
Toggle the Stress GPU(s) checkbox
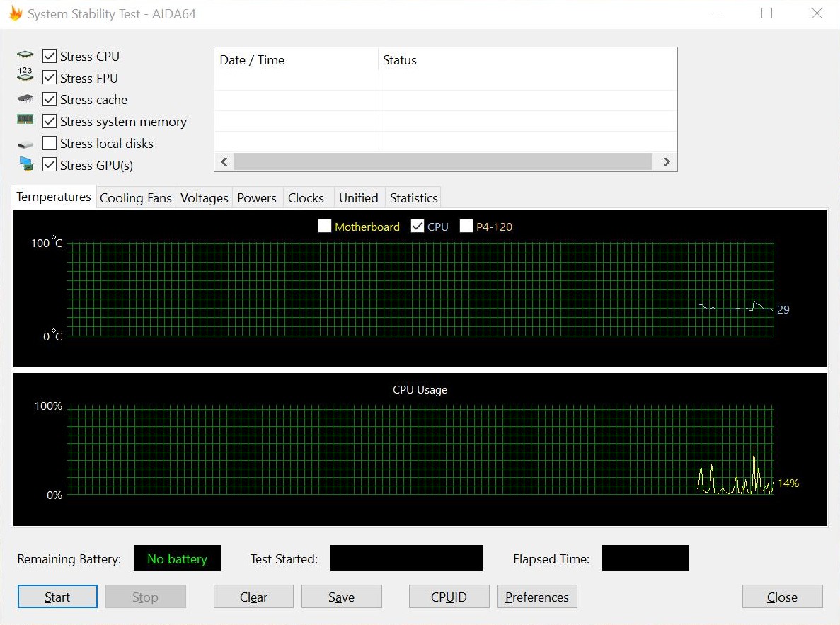pyautogui.click(x=50, y=164)
